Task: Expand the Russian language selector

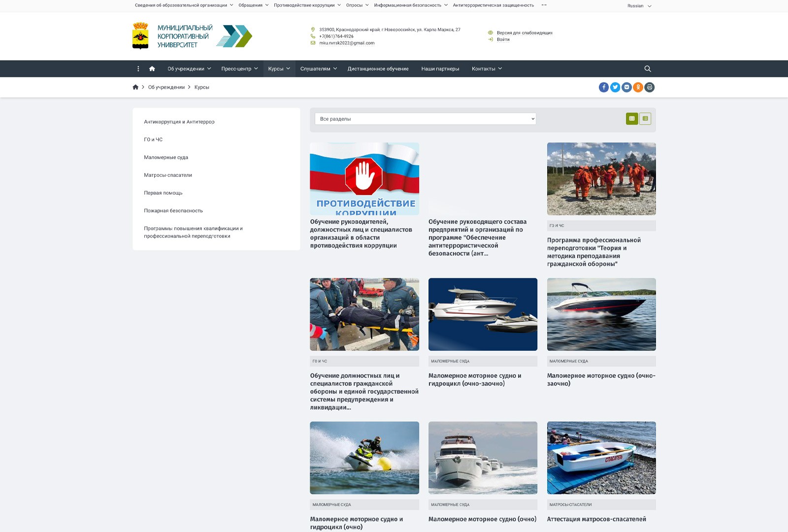Action: coord(639,6)
